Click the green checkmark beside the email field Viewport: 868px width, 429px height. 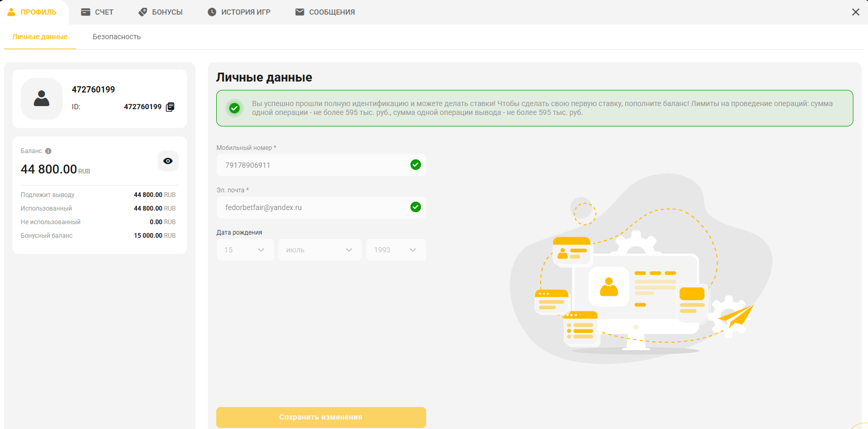tap(416, 207)
